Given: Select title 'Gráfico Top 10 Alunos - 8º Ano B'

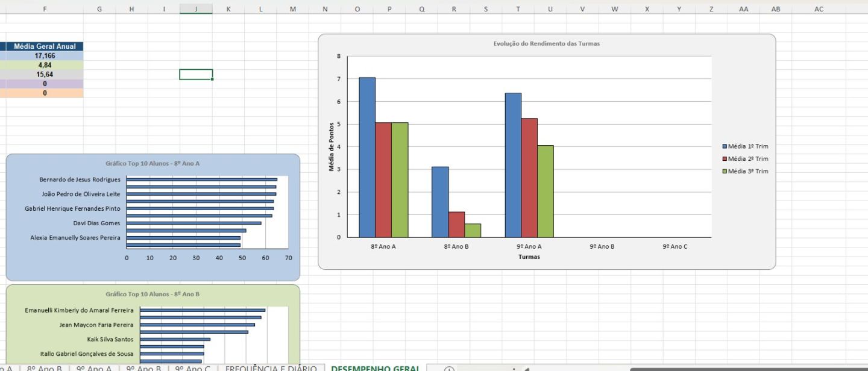Looking at the screenshot, I should point(153,295).
